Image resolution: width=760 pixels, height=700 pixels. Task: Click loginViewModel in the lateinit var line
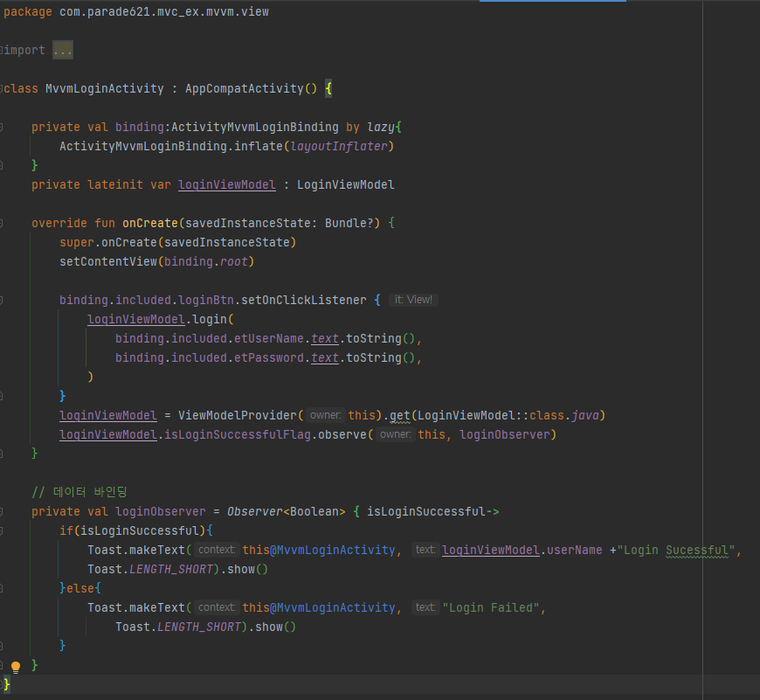(227, 184)
